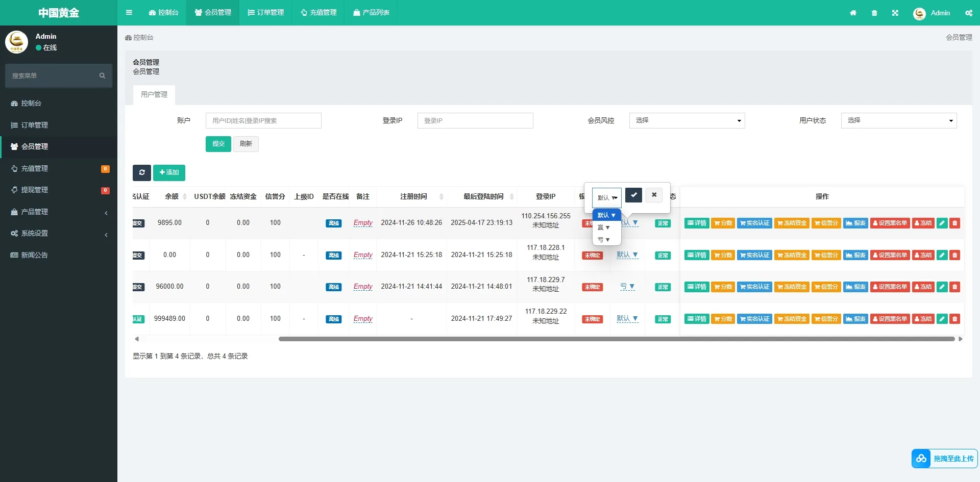Click red delete icon in last row
This screenshot has width=980, height=482.
coord(955,319)
